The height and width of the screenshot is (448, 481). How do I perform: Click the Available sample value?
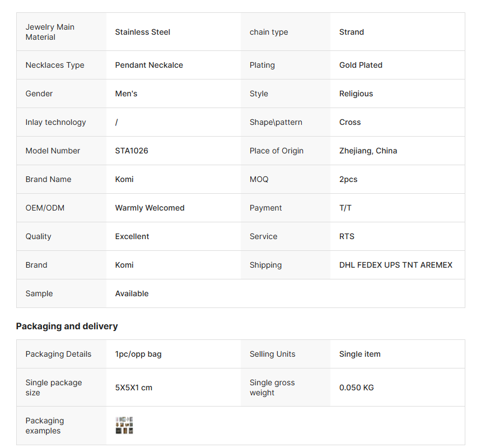tap(132, 293)
